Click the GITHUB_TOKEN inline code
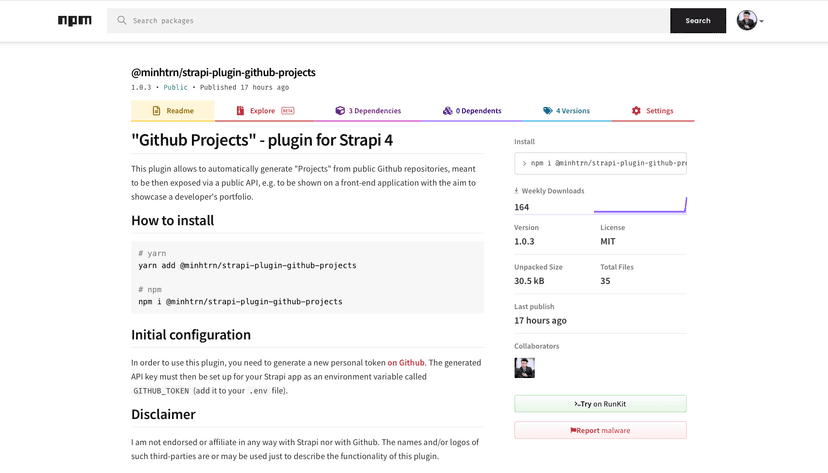Viewport: 828px width, 473px height. [161, 391]
